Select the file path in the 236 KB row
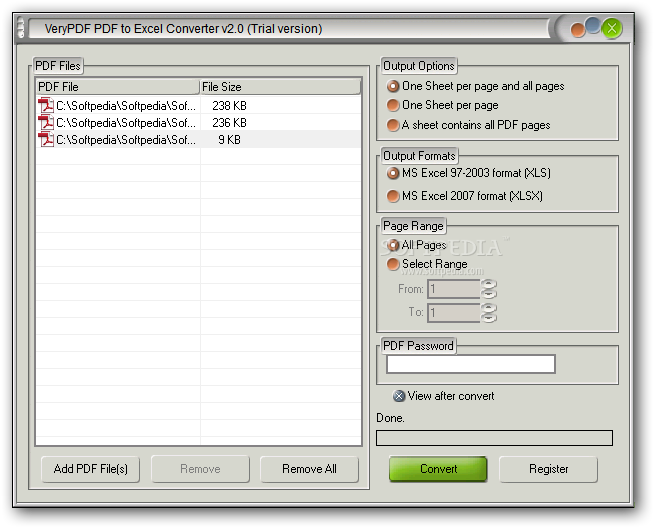The height and width of the screenshot is (528, 655). 126,123
